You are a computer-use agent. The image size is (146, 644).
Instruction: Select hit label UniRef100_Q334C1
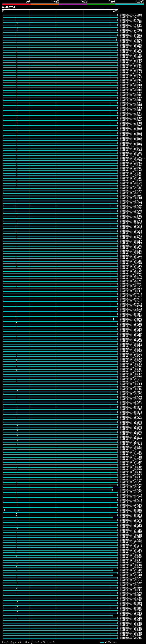[x=131, y=90]
